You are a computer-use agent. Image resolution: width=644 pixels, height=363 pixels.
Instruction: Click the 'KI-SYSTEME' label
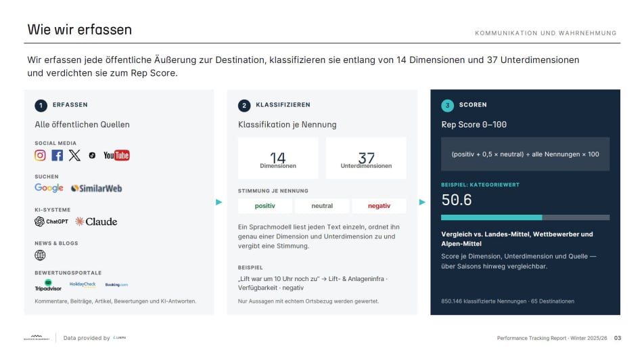tap(53, 210)
